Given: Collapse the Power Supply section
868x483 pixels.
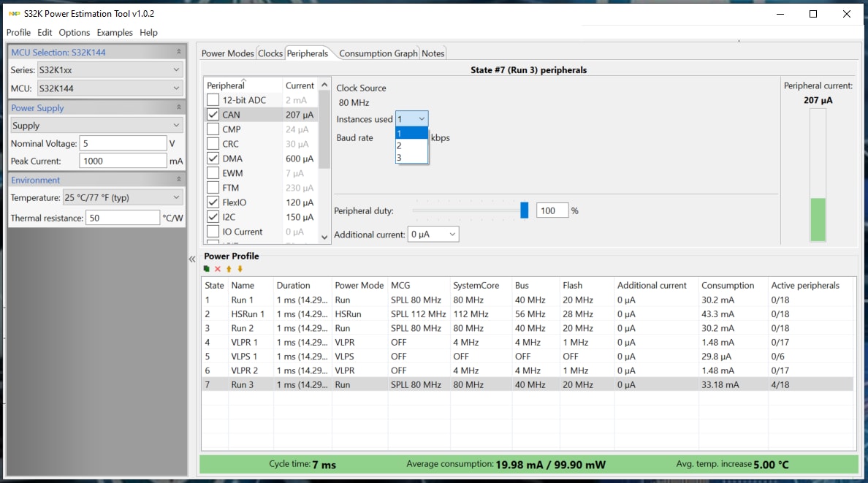Looking at the screenshot, I should pyautogui.click(x=179, y=107).
